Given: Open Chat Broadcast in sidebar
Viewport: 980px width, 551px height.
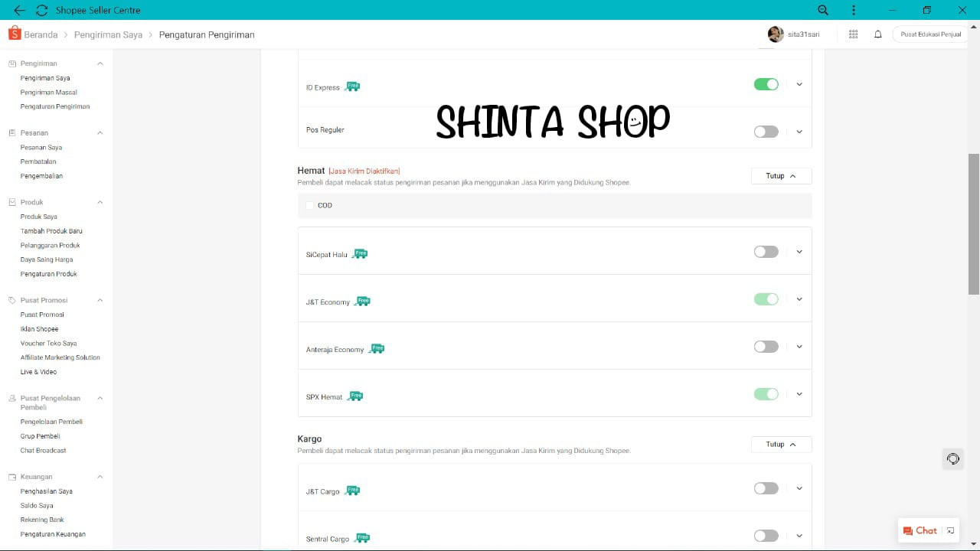Looking at the screenshot, I should (43, 451).
